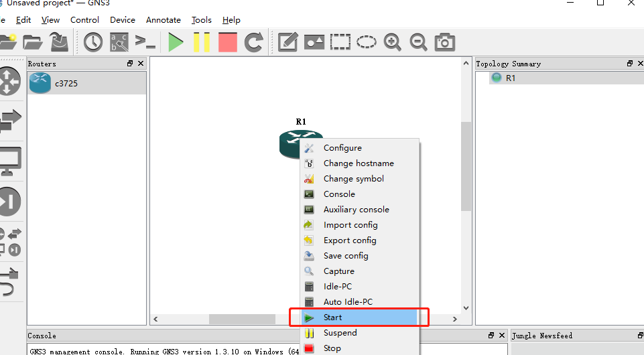Suspend all devices with yellow pause icon
Image resolution: width=644 pixels, height=355 pixels.
(x=202, y=42)
